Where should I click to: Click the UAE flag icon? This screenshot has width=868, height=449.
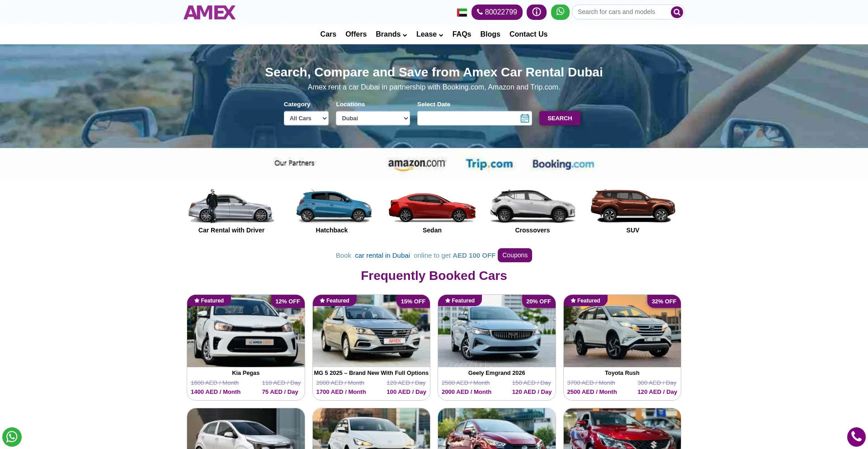tap(462, 13)
